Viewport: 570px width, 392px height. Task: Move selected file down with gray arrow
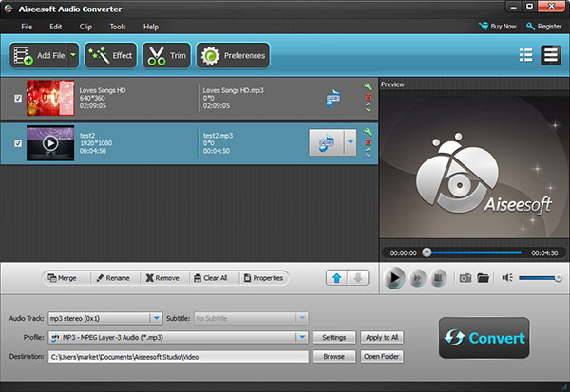tap(358, 278)
